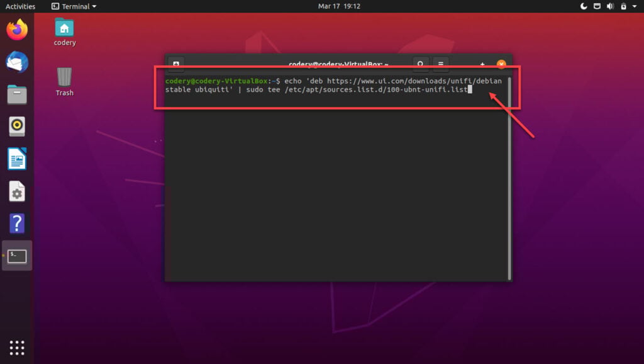Viewport: 644px width, 364px height.
Task: Open the volume indicator in top bar
Action: (610, 6)
